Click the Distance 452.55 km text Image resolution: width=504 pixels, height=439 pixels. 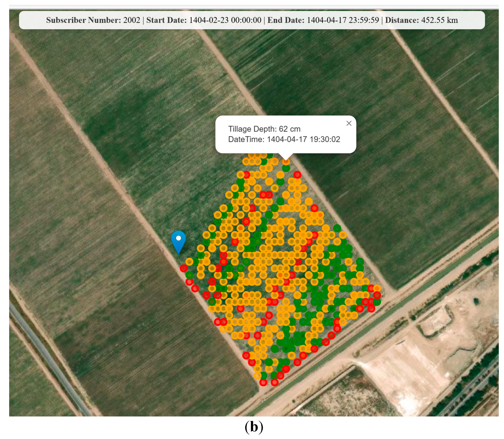[421, 20]
